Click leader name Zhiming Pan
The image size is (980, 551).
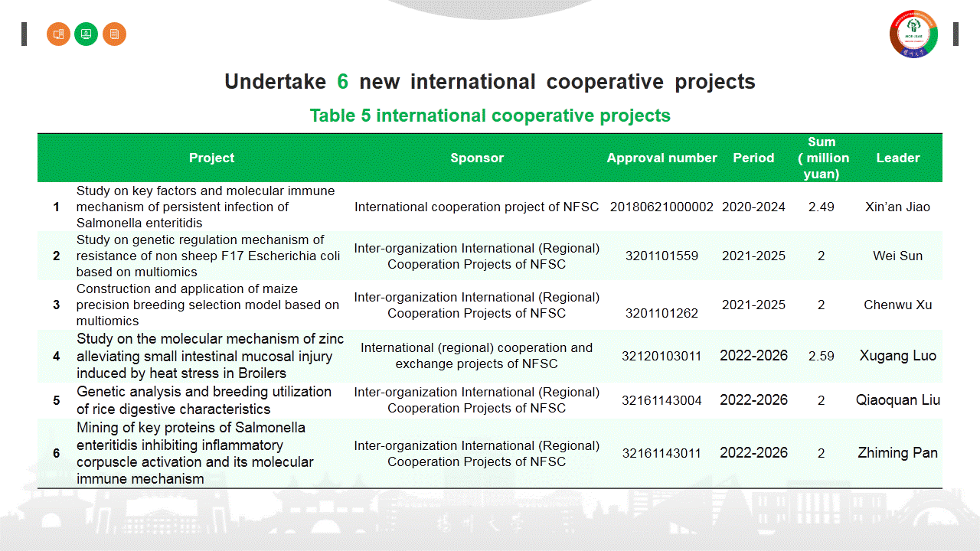(897, 453)
